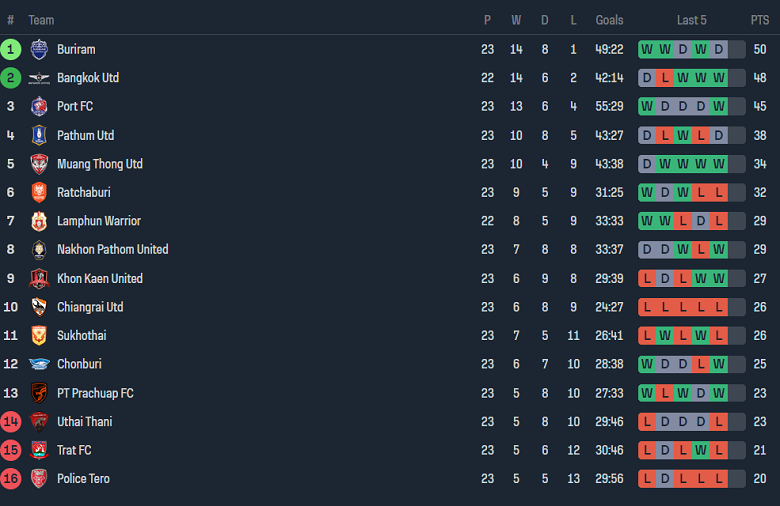Click Chiangrai Utd's first loss form badge
The height and width of the screenshot is (506, 780).
click(x=647, y=307)
